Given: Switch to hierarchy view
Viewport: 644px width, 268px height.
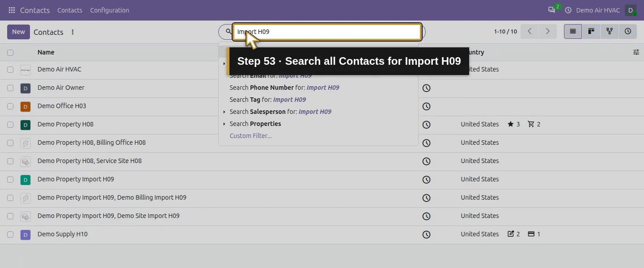Looking at the screenshot, I should [x=610, y=31].
